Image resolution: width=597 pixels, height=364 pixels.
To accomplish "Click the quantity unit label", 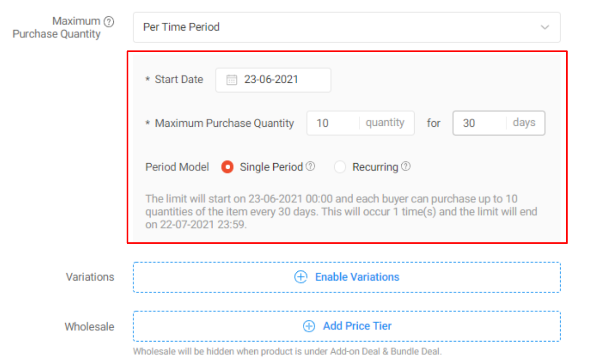I will [385, 122].
